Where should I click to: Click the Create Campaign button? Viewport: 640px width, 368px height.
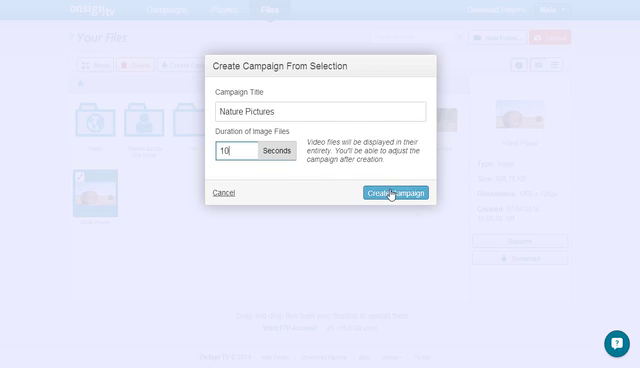pyautogui.click(x=396, y=193)
